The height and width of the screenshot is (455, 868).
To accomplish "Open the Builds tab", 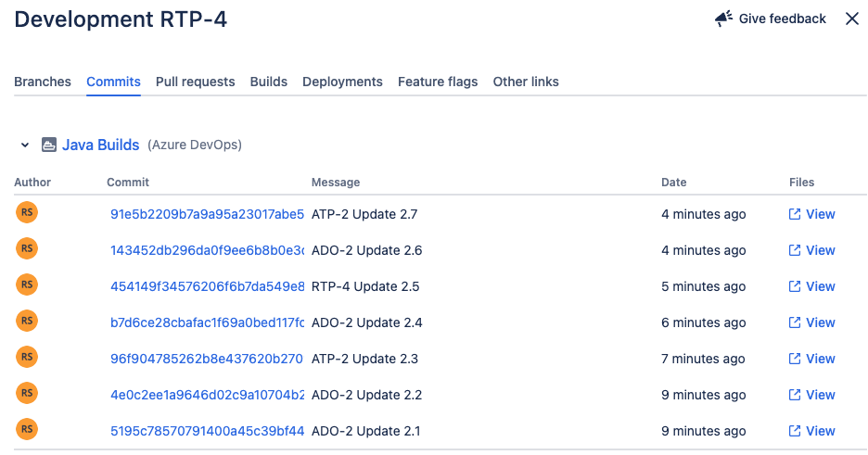I will [x=268, y=82].
